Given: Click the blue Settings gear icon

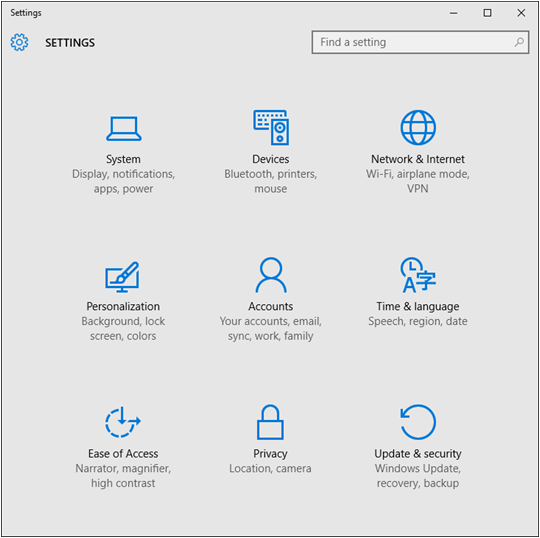Looking at the screenshot, I should pyautogui.click(x=19, y=42).
